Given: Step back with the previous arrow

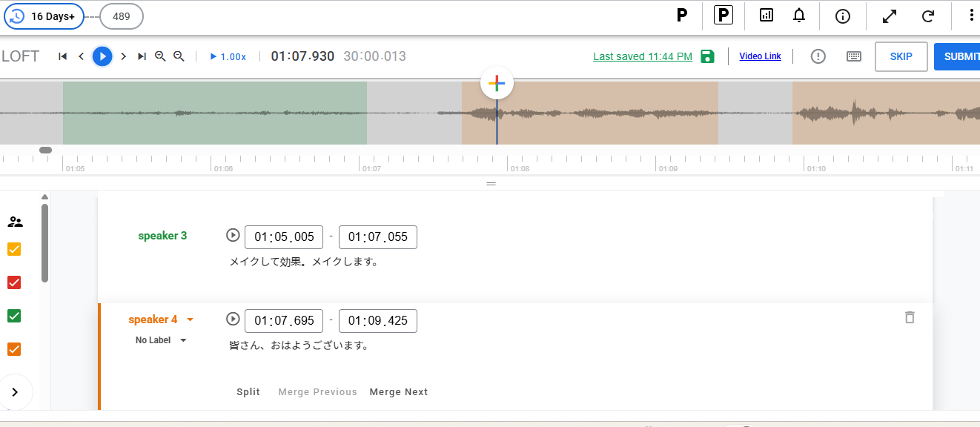Looking at the screenshot, I should pyautogui.click(x=82, y=56).
